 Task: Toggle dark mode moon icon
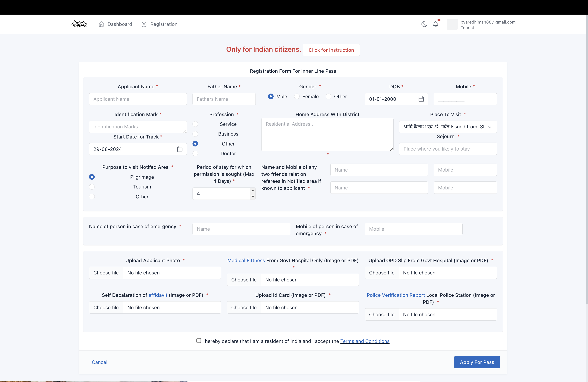424,24
